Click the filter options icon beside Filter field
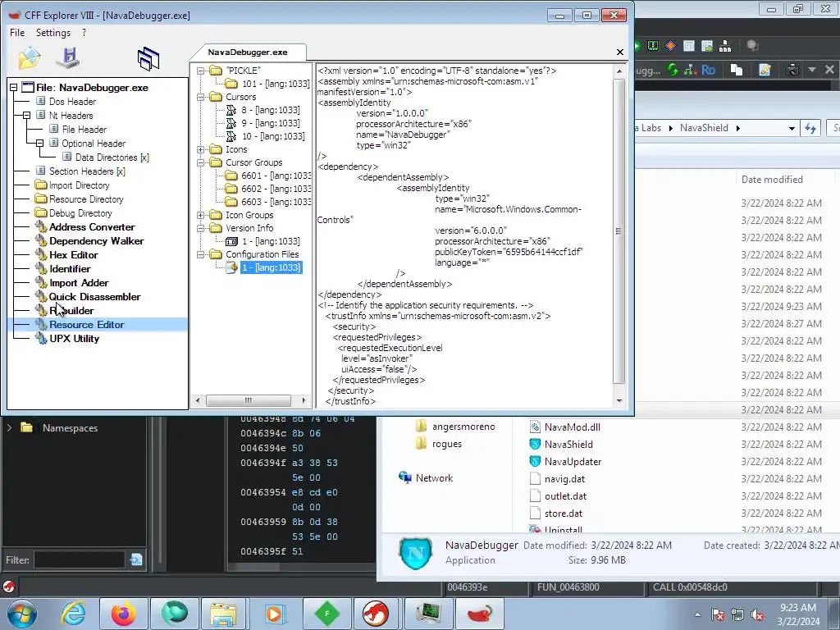The image size is (840, 630). [136, 559]
